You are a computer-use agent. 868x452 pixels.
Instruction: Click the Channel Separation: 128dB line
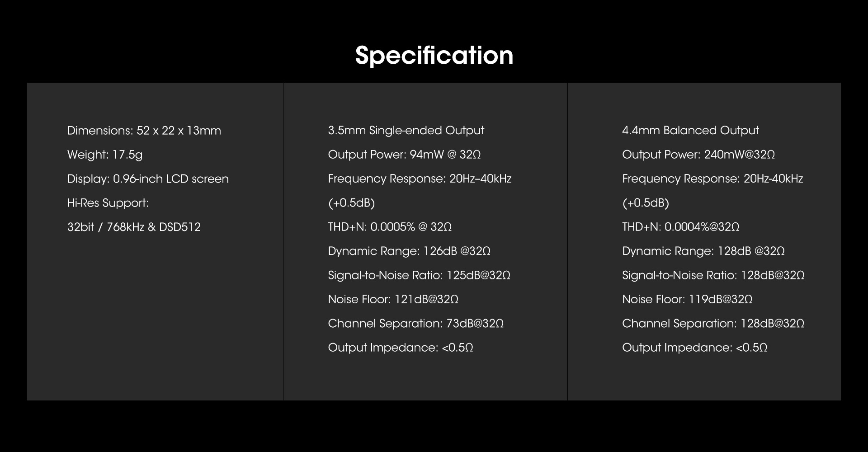pos(713,324)
